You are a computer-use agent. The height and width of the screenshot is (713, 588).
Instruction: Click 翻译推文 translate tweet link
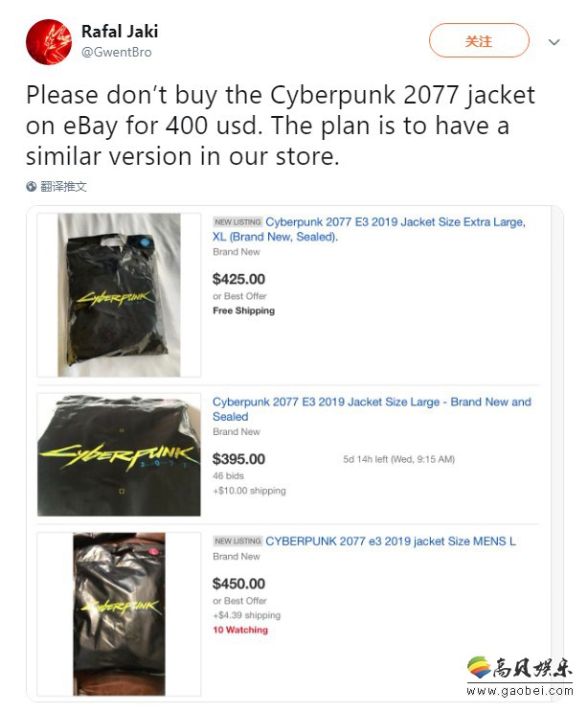pyautogui.click(x=63, y=187)
